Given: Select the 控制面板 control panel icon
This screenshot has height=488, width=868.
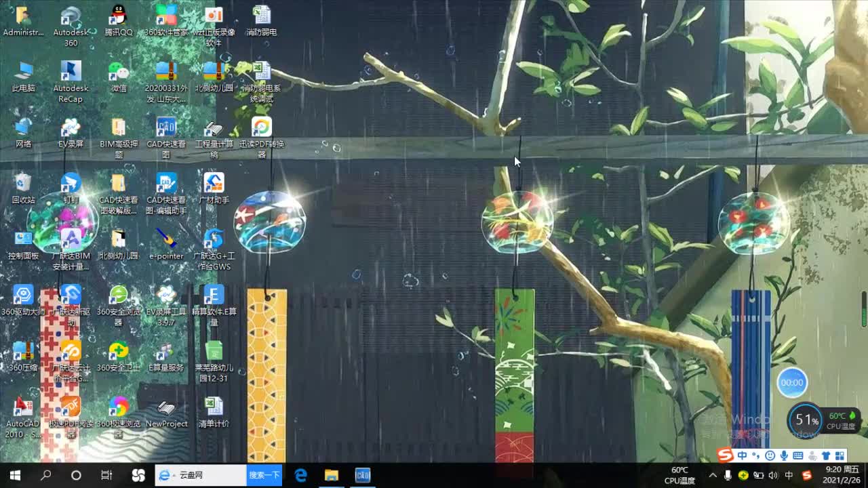Looking at the screenshot, I should pyautogui.click(x=23, y=245).
